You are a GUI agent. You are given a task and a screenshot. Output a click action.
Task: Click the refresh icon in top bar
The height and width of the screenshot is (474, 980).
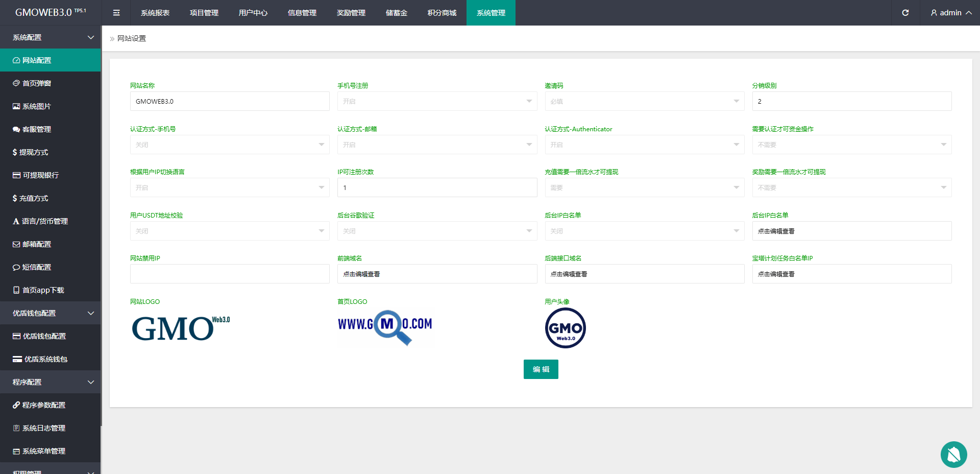tap(905, 13)
